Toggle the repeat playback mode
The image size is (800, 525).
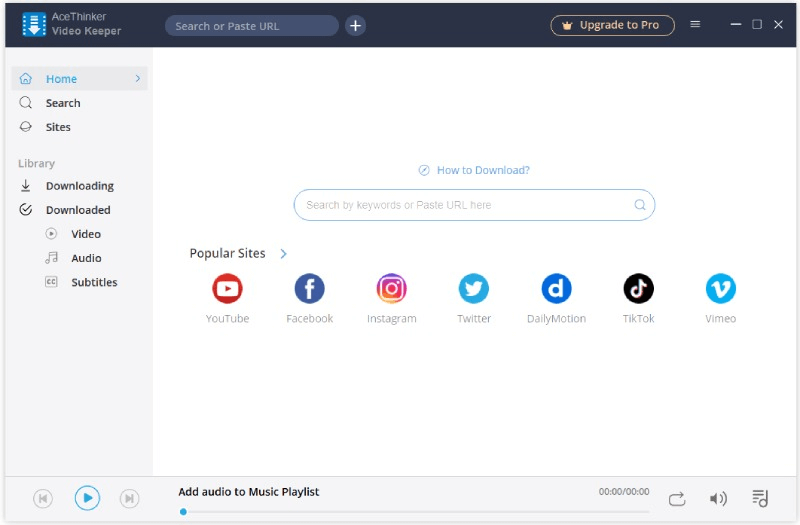[x=677, y=499]
